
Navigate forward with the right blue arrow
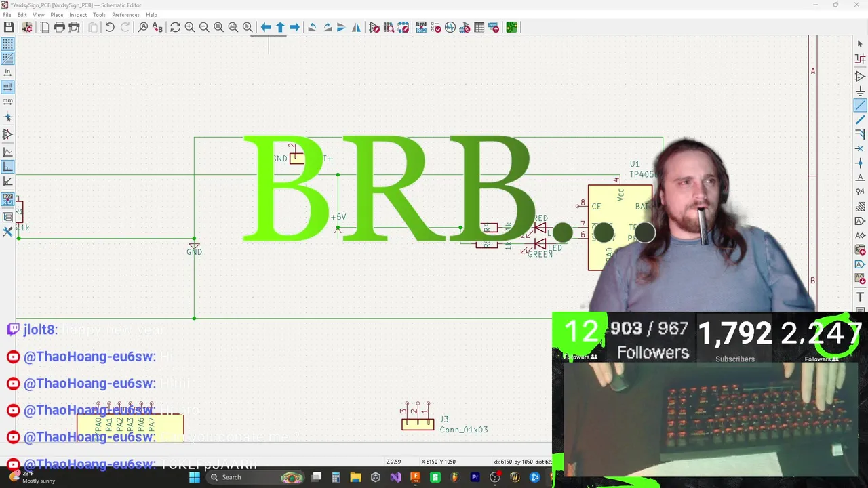pos(294,27)
